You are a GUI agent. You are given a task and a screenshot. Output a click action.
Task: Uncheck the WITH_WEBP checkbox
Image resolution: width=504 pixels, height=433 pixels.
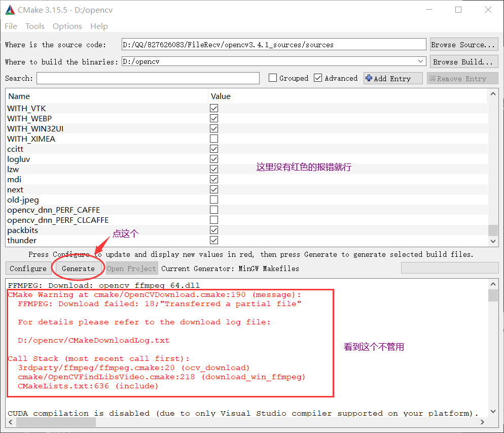214,118
